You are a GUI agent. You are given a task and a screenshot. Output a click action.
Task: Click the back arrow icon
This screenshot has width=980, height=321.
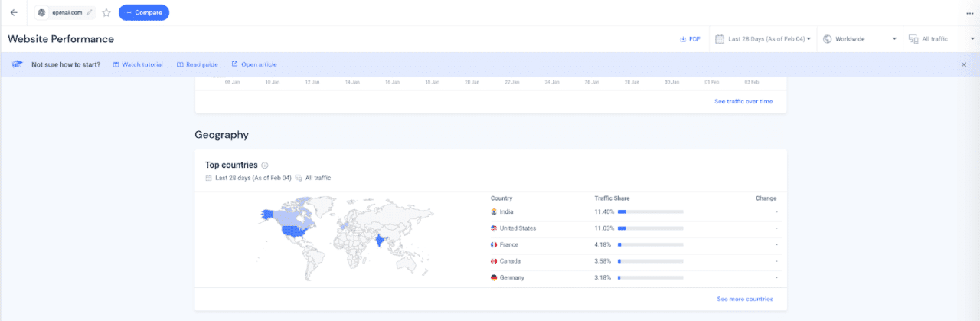pos(14,12)
